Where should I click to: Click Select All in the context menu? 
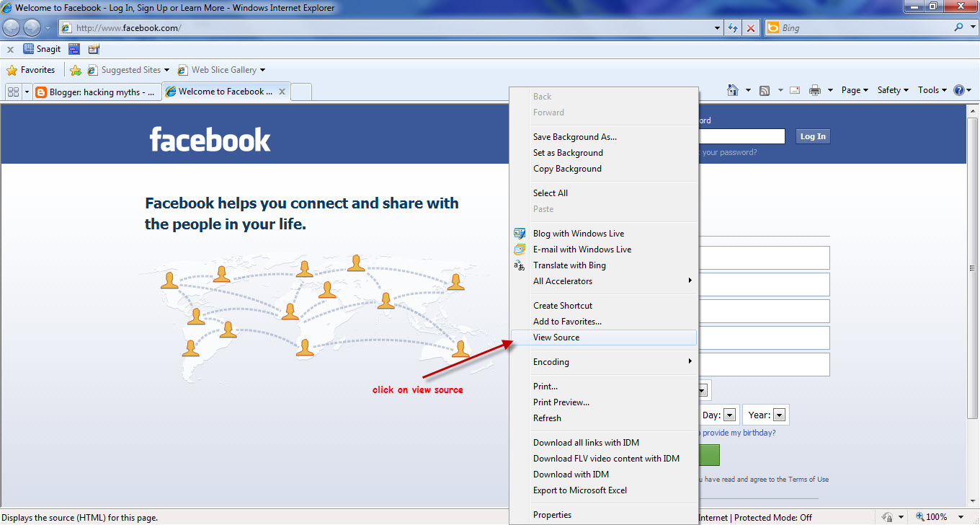(x=604, y=193)
